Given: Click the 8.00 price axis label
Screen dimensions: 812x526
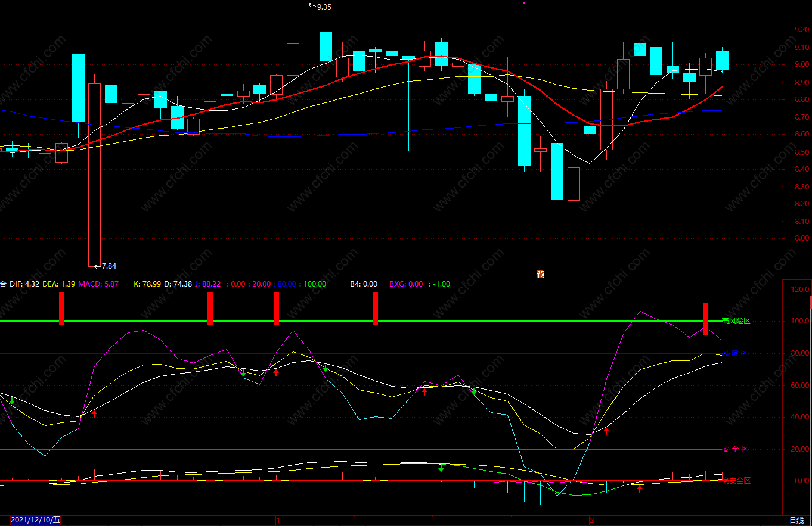Looking at the screenshot, I should click(801, 239).
